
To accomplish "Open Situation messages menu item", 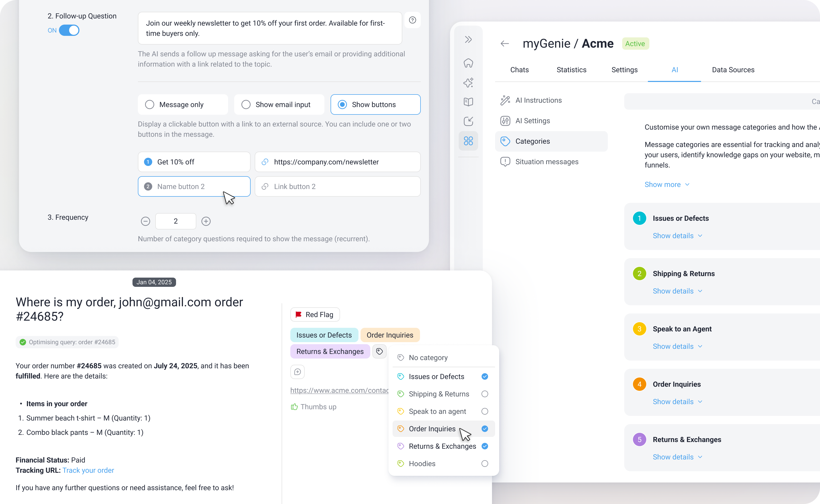I will pyautogui.click(x=547, y=162).
